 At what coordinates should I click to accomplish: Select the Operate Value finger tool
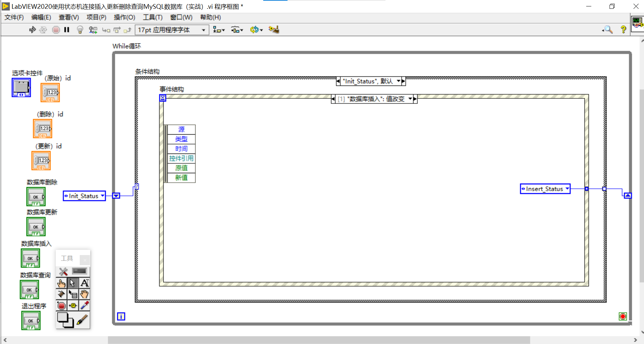[62, 283]
